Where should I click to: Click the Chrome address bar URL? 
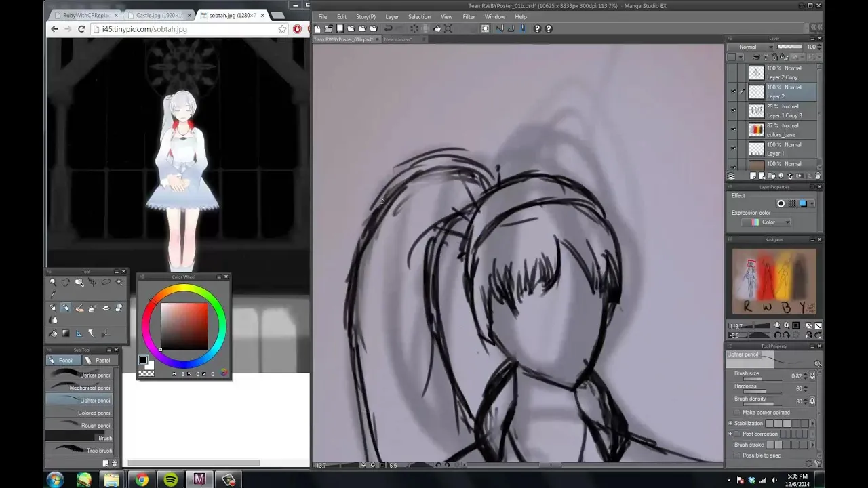[144, 29]
